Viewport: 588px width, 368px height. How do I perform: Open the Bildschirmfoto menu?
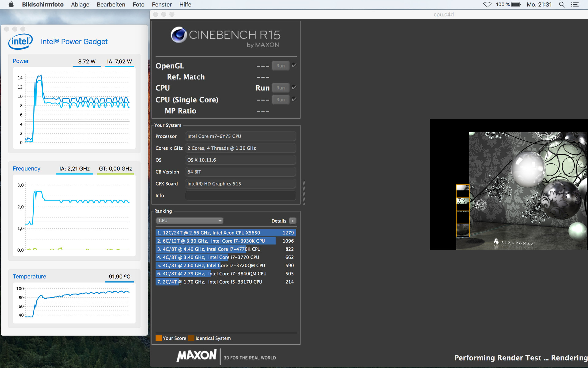point(43,4)
